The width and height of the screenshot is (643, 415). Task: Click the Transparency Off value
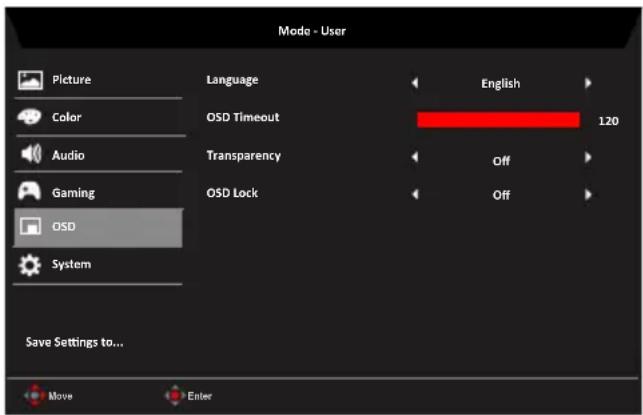502,161
